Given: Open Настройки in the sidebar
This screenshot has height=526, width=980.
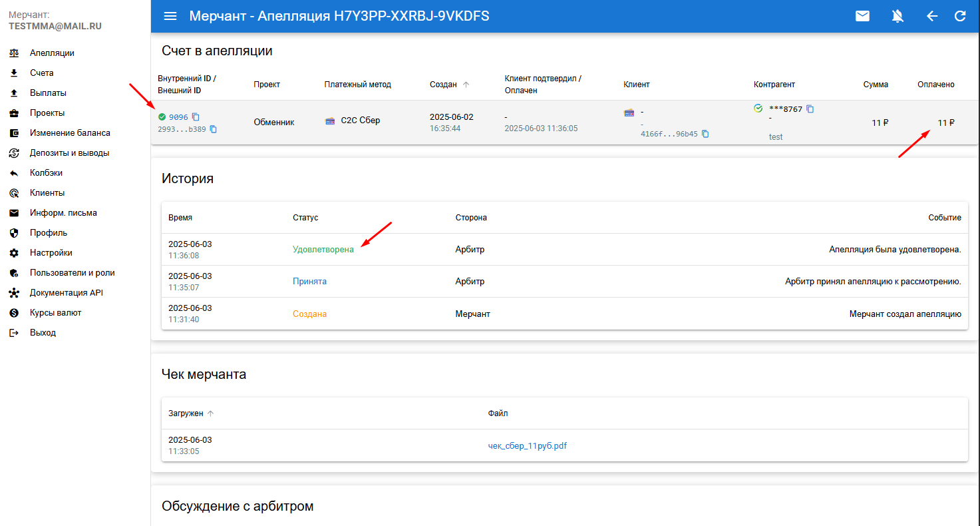Looking at the screenshot, I should tap(51, 253).
